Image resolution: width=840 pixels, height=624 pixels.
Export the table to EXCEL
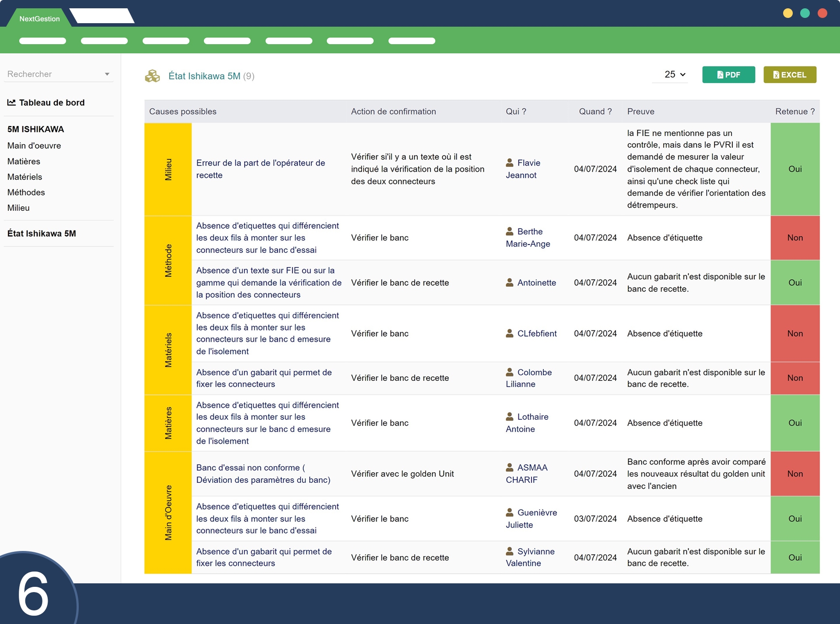click(790, 75)
